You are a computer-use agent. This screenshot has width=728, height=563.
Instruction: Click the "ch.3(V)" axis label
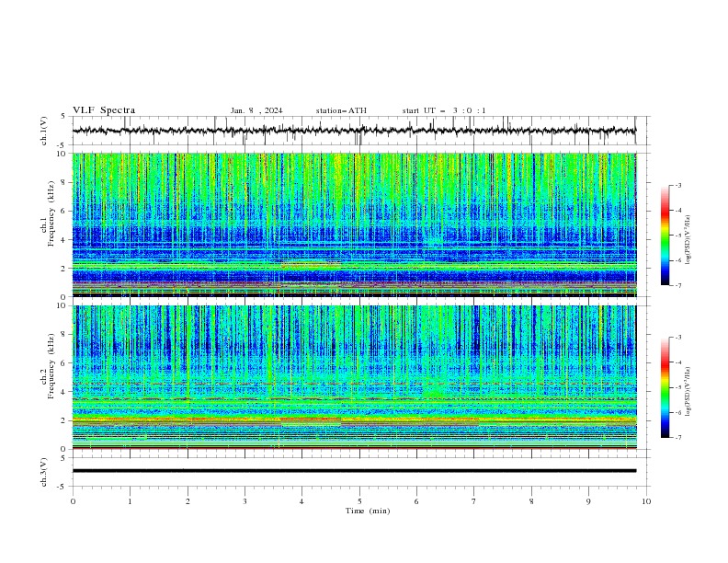[x=44, y=472]
